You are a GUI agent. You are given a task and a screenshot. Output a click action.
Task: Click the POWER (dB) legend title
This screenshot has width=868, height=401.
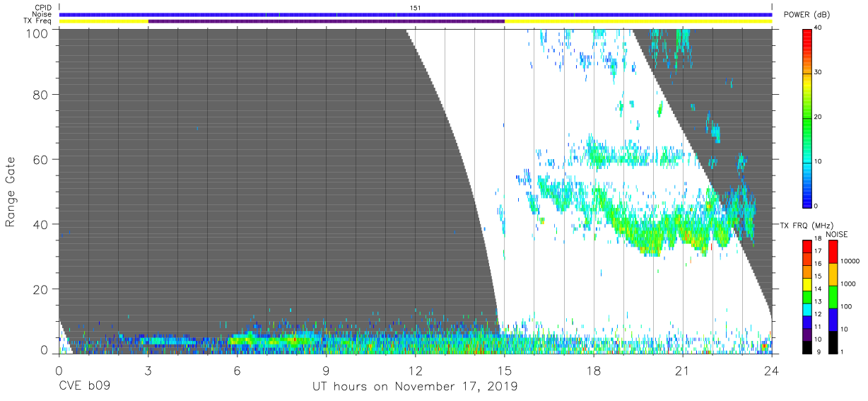(x=807, y=15)
